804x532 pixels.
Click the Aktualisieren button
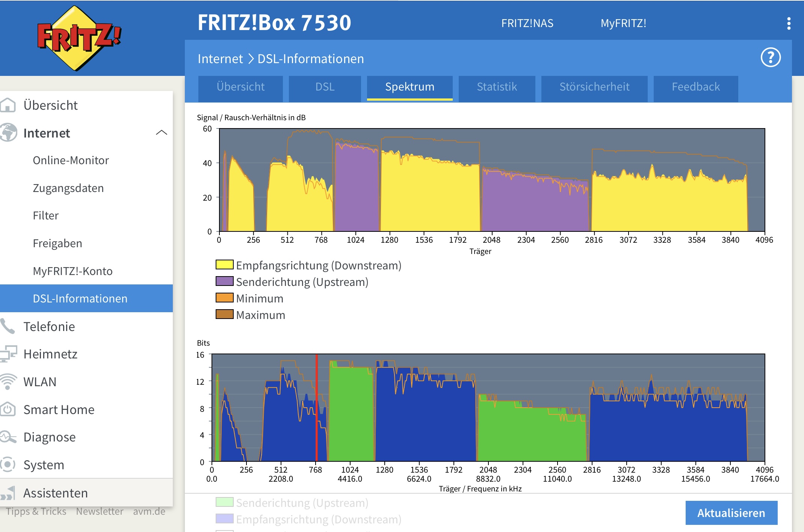pyautogui.click(x=731, y=512)
